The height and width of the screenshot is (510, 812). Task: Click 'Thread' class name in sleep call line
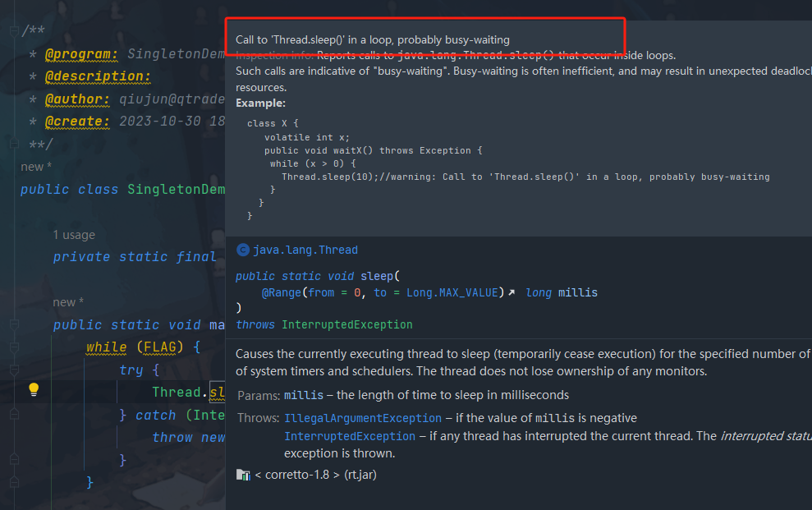pos(176,392)
